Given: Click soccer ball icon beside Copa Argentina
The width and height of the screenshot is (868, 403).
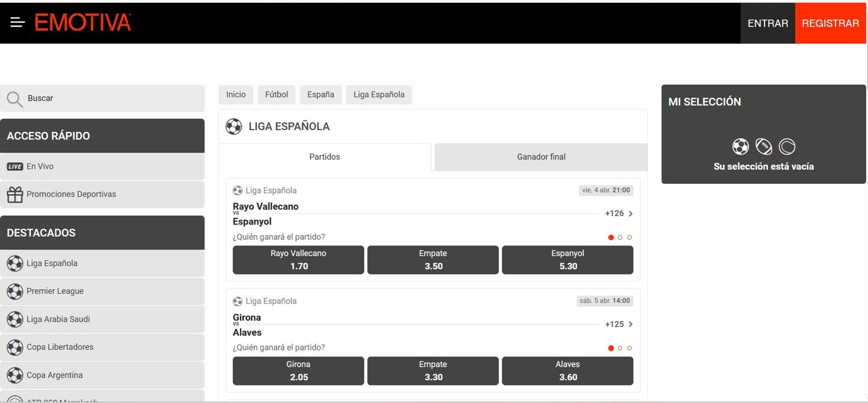Looking at the screenshot, I should pyautogui.click(x=15, y=375).
